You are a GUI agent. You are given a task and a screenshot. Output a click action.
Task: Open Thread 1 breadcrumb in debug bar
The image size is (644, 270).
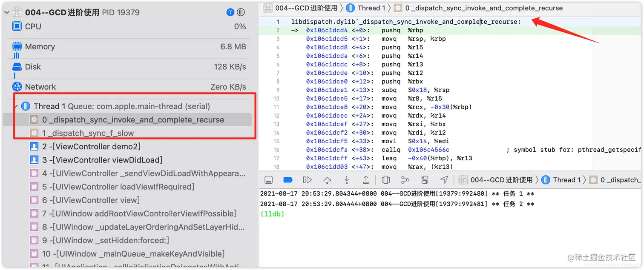[561, 180]
